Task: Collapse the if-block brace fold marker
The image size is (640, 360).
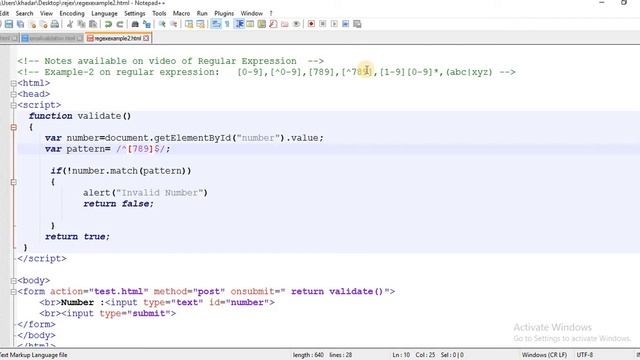Action: (x=13, y=182)
